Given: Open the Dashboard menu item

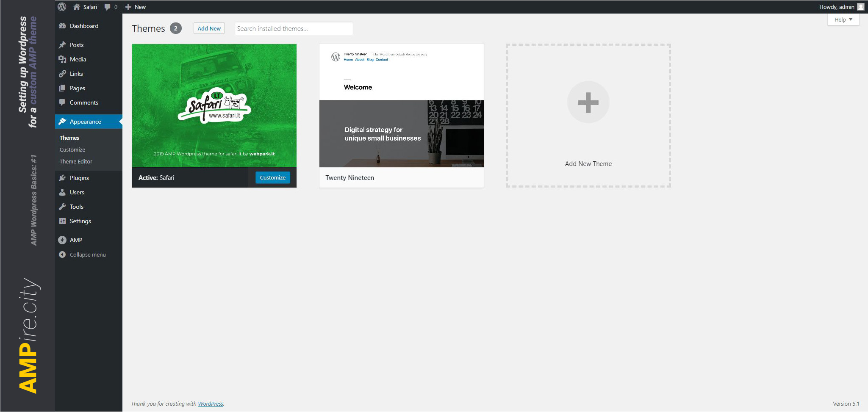Looking at the screenshot, I should [x=84, y=26].
